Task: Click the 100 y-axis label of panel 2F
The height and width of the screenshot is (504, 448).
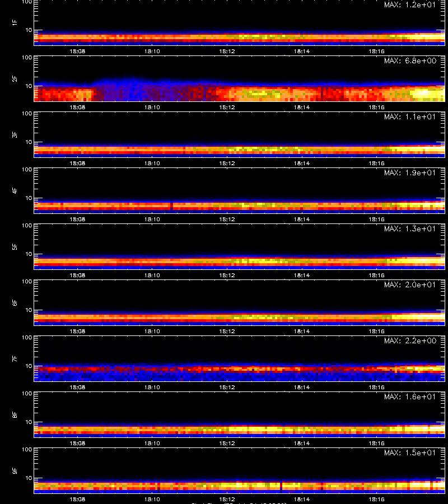Action: tap(27, 58)
